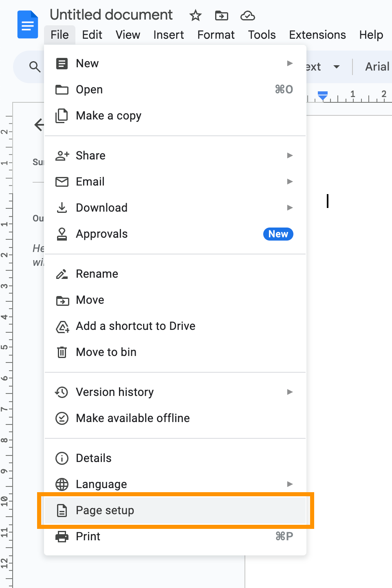Open the Help menu

[371, 35]
